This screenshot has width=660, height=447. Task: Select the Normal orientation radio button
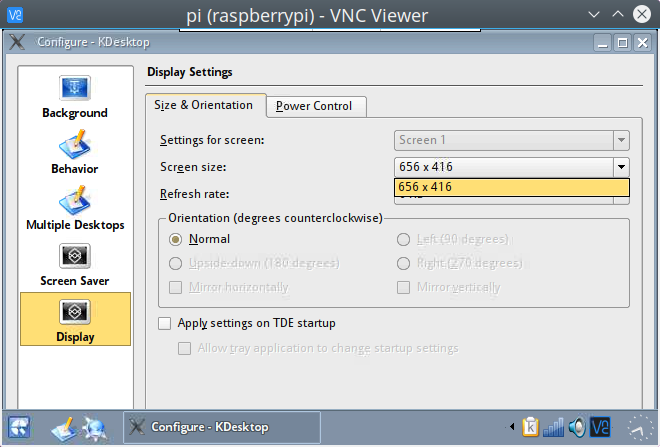177,239
